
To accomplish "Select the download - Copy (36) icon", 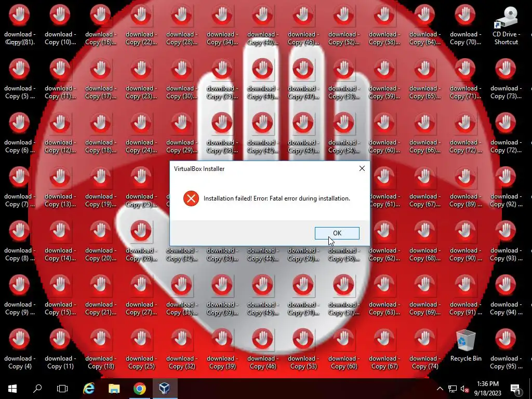I will click(x=222, y=134).
